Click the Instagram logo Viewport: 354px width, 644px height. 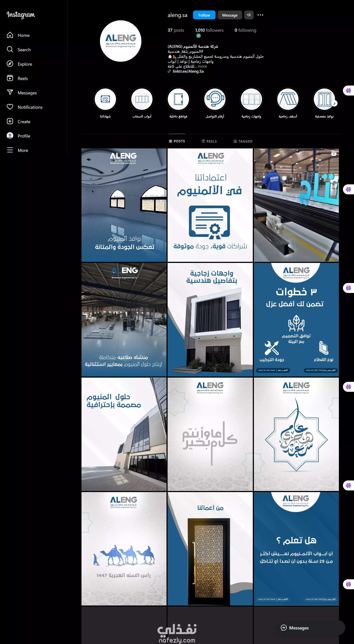(21, 15)
